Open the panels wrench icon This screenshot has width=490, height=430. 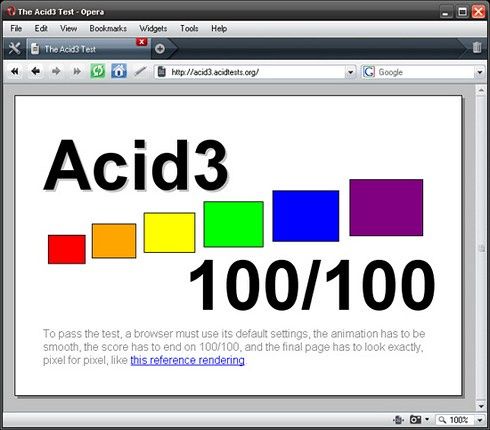(x=14, y=49)
